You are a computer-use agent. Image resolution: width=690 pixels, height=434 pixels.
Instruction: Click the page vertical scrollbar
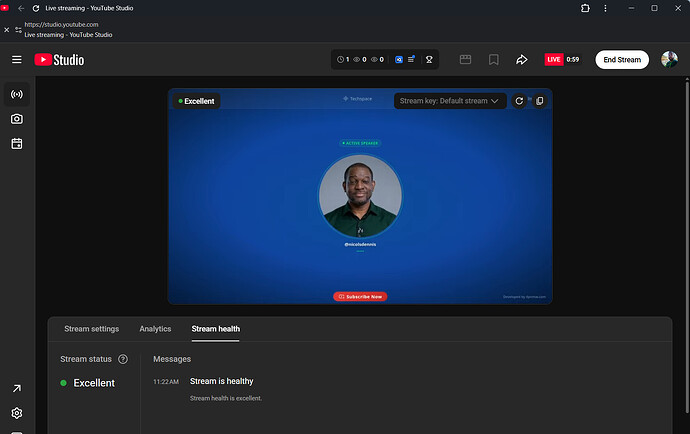coord(687,246)
